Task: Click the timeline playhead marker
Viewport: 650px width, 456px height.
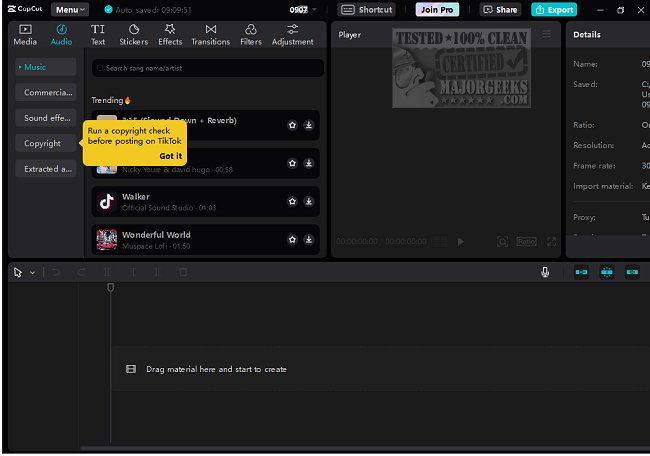Action: pos(111,287)
